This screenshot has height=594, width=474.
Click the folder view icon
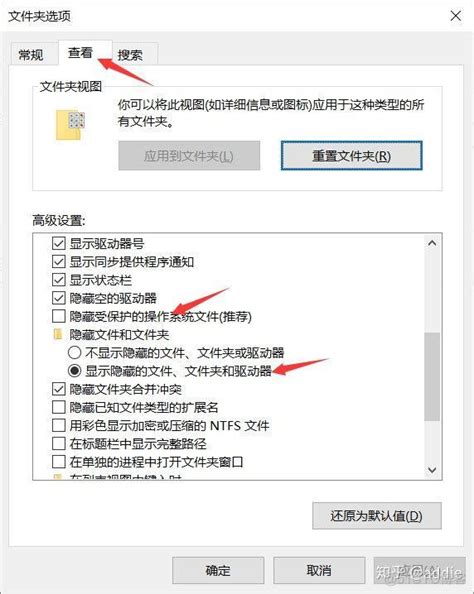coord(70,125)
